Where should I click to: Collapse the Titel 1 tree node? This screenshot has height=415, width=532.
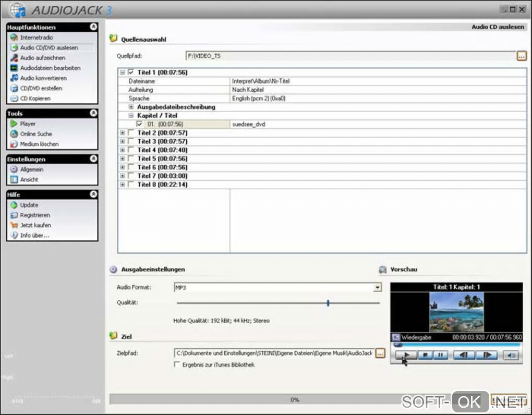123,72
